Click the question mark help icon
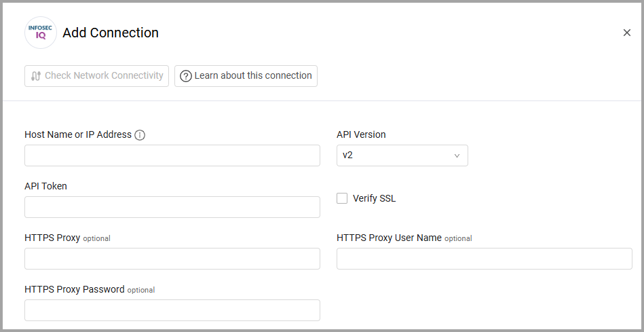Screen dimensions: 644x332 point(185,76)
